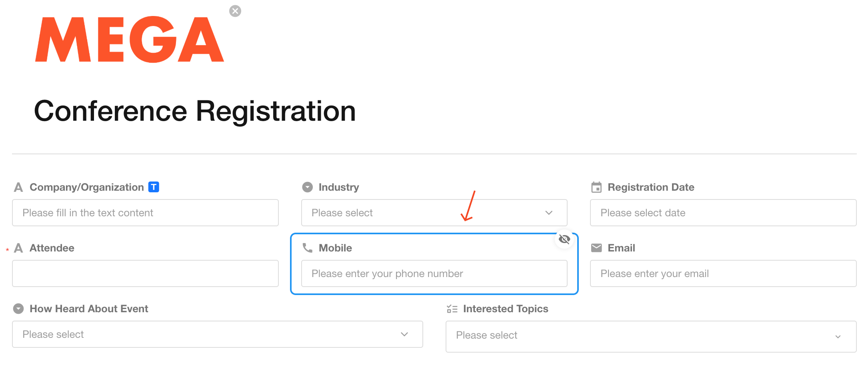
Task: Open the Interested Topics multi-select
Action: (x=651, y=336)
